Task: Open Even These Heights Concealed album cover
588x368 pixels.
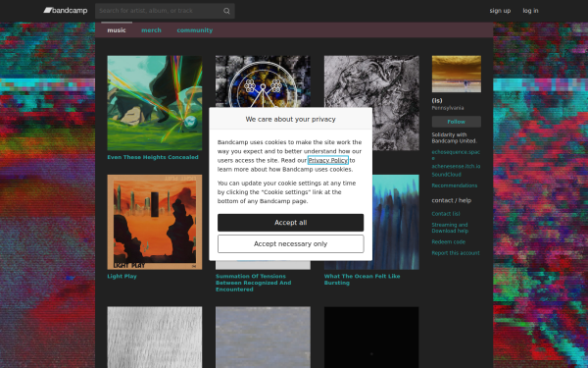Action: pyautogui.click(x=155, y=103)
